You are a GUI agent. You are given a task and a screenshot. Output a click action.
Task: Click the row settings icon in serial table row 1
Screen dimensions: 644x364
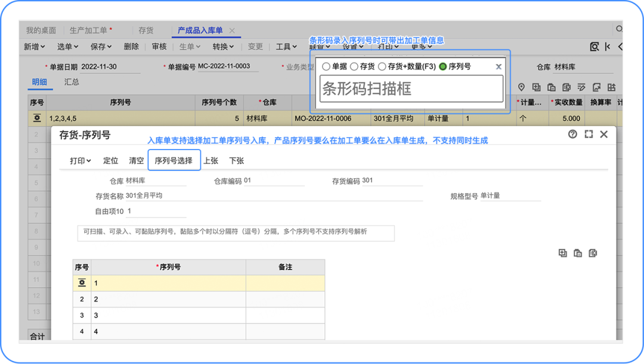coord(82,283)
